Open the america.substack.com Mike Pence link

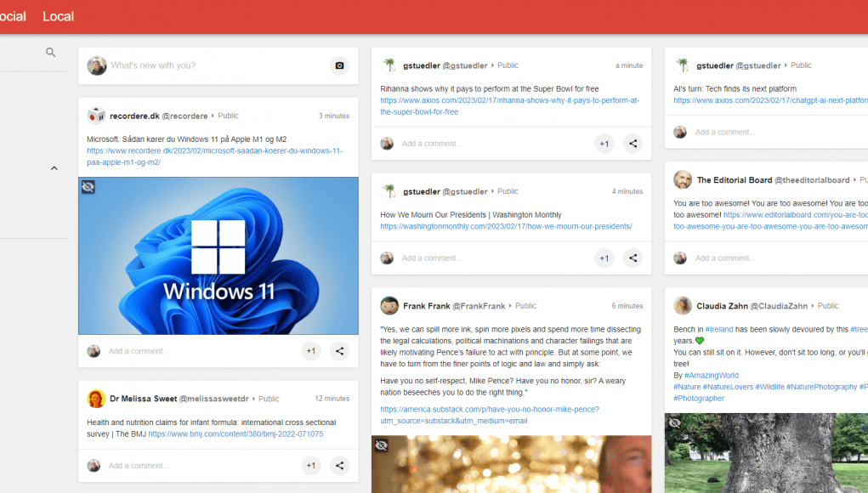tap(490, 415)
